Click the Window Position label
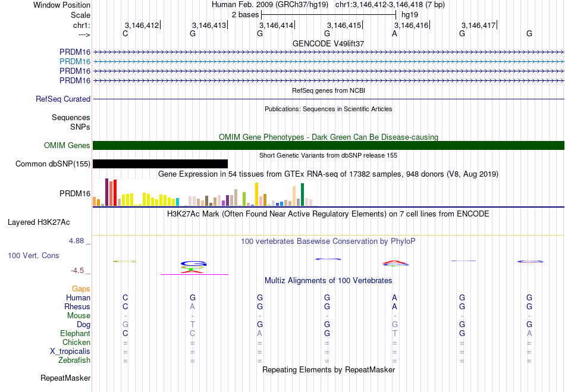565x392 pixels. pos(62,5)
